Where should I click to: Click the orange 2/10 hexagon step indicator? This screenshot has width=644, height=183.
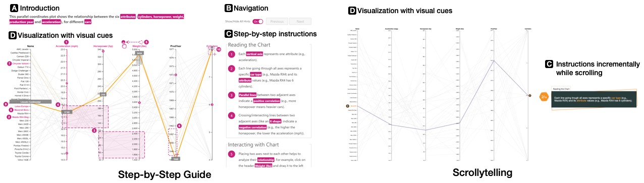point(544,96)
